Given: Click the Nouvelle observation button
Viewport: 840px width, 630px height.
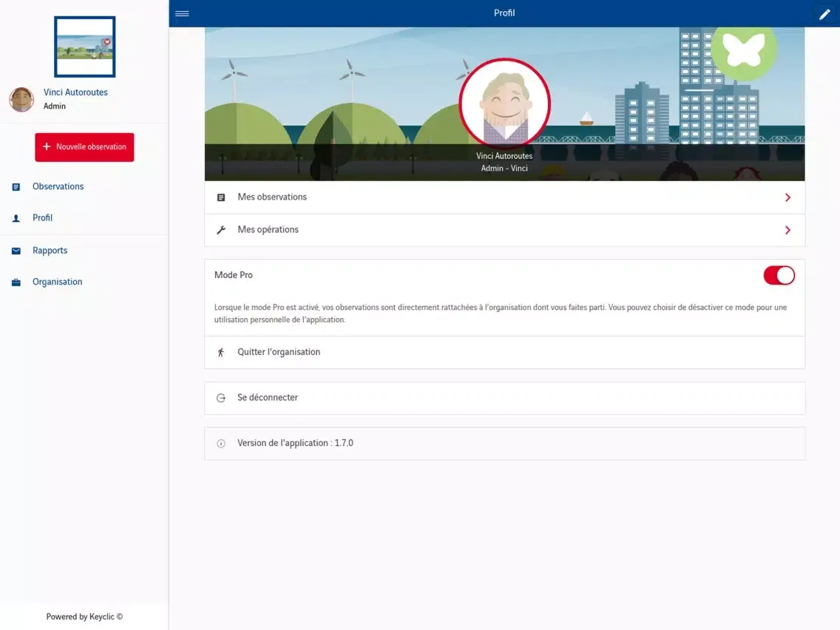Looking at the screenshot, I should click(84, 147).
